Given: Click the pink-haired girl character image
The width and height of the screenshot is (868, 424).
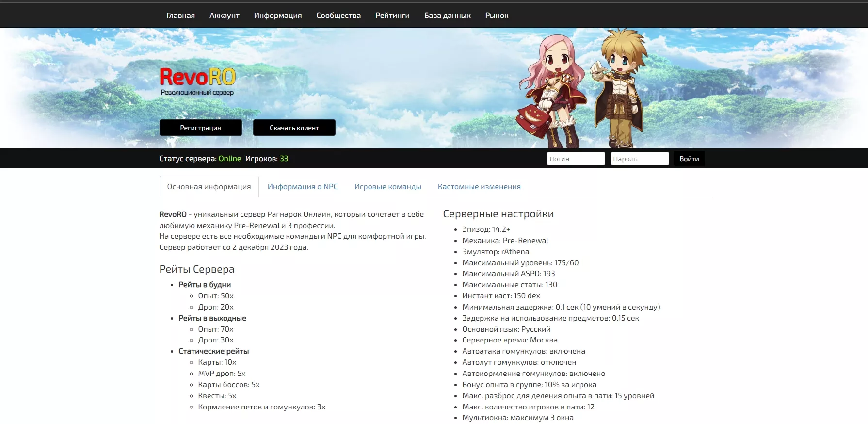Looking at the screenshot, I should point(552,90).
